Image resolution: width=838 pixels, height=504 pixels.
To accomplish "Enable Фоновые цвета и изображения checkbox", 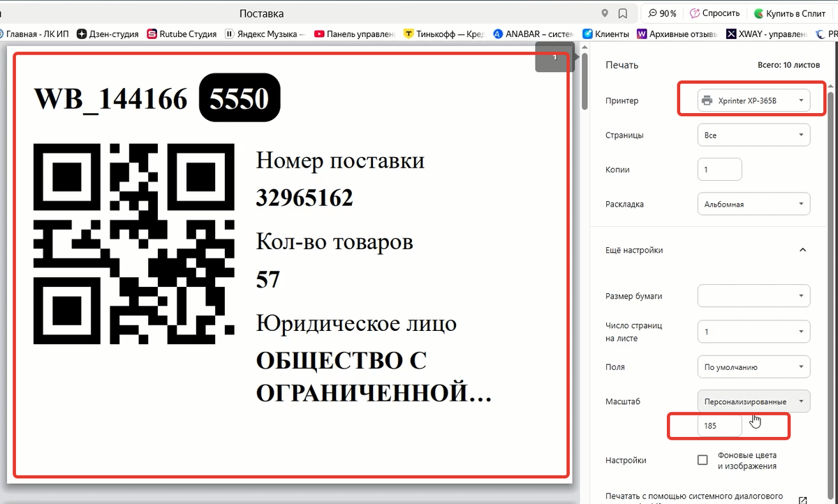I will tap(702, 459).
